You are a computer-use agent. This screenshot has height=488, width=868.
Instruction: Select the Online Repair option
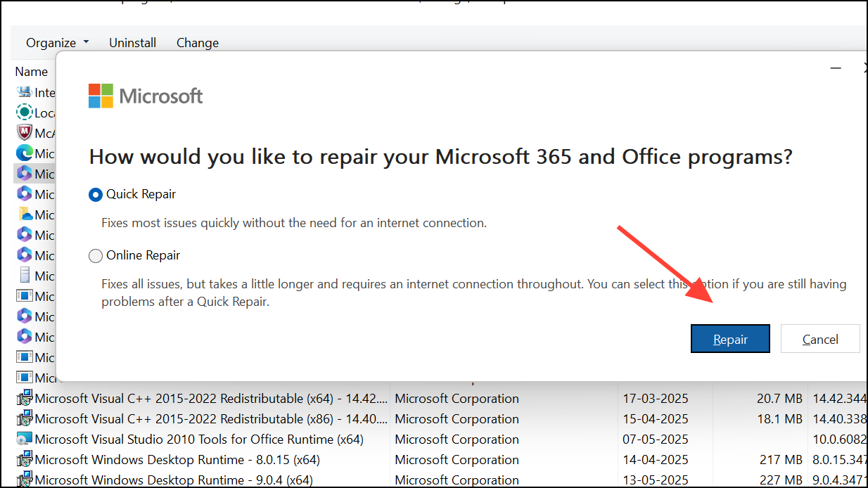click(x=96, y=255)
